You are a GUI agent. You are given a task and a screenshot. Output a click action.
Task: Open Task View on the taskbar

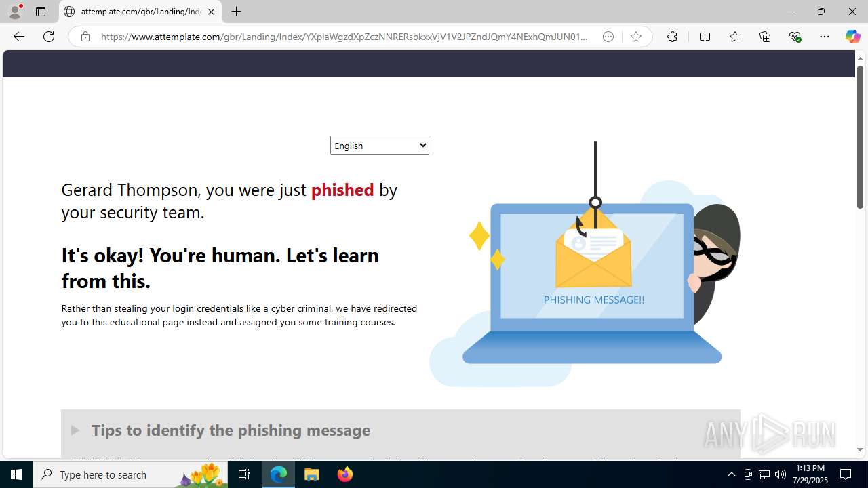(244, 474)
